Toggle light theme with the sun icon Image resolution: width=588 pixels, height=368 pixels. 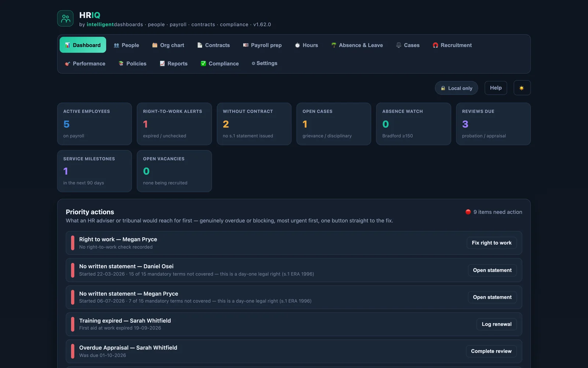[x=522, y=88]
